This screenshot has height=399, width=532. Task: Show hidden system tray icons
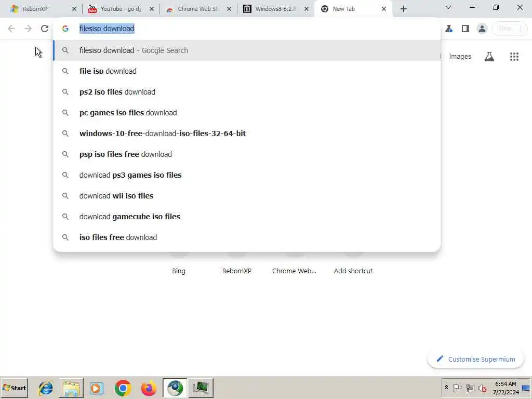point(446,388)
